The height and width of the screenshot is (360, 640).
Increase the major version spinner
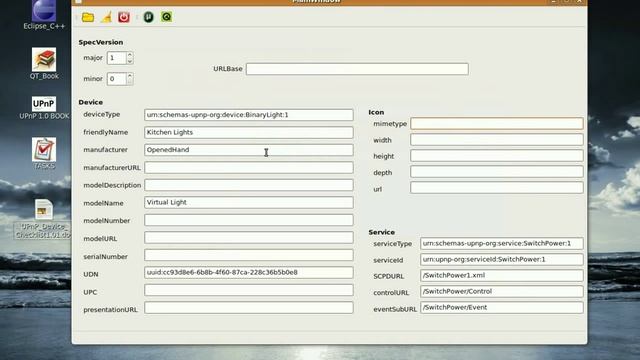point(130,54)
